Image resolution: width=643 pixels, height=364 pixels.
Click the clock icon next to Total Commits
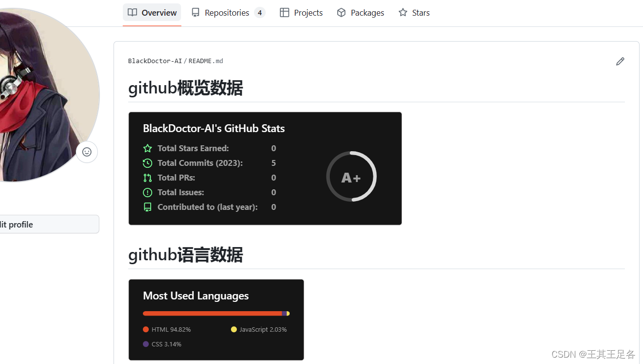point(147,162)
